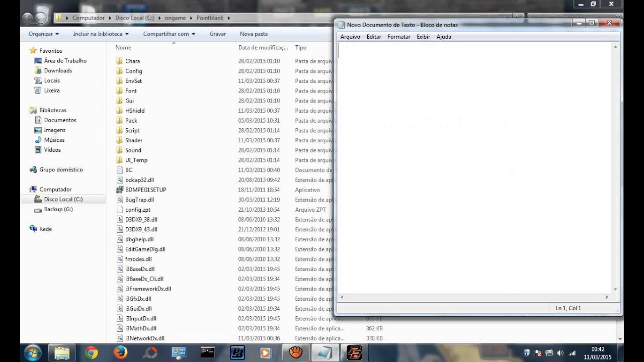
Task: Select Disco Local (C:) in navigation pane
Action: 63,200
